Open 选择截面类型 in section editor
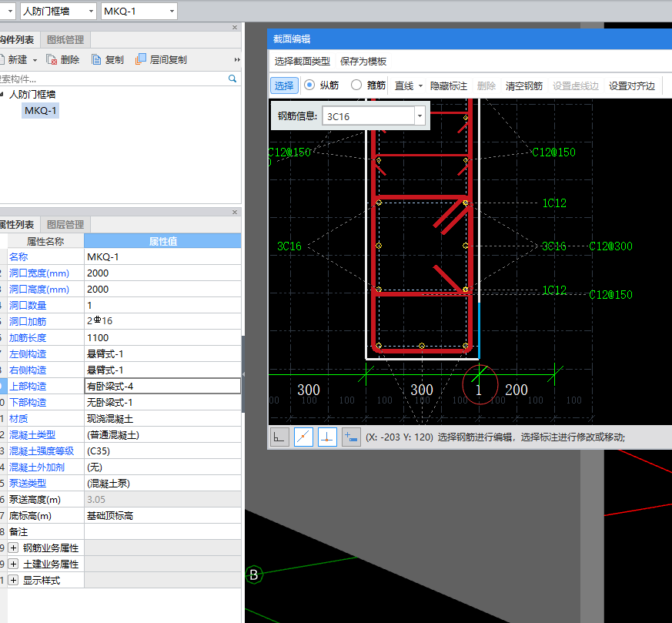 303,62
